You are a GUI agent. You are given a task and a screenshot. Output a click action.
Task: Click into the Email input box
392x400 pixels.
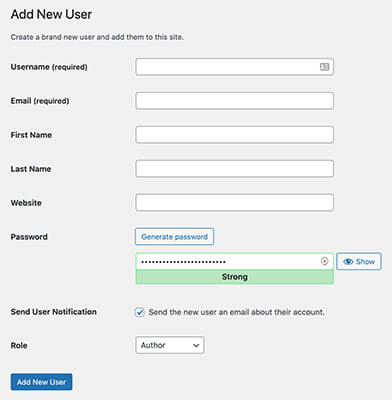pos(234,101)
